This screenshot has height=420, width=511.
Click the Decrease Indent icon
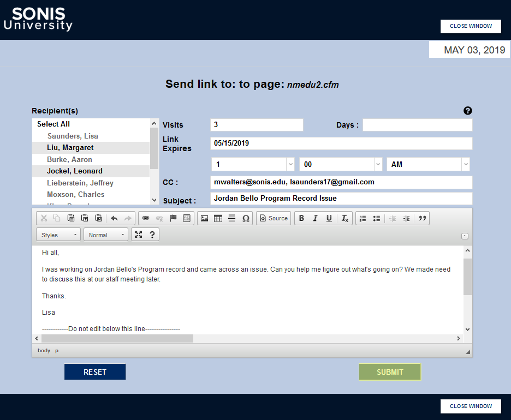pyautogui.click(x=393, y=218)
